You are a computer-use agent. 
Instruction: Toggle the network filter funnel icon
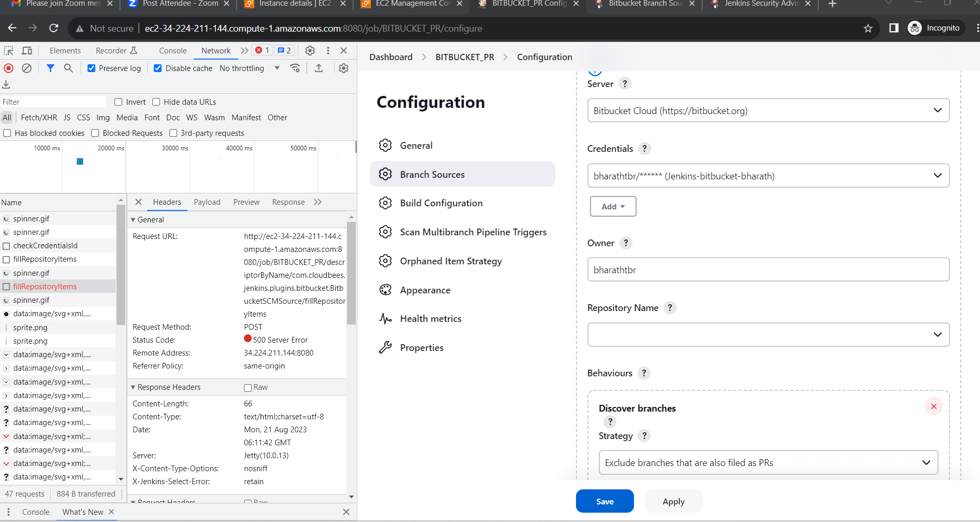pyautogui.click(x=50, y=68)
